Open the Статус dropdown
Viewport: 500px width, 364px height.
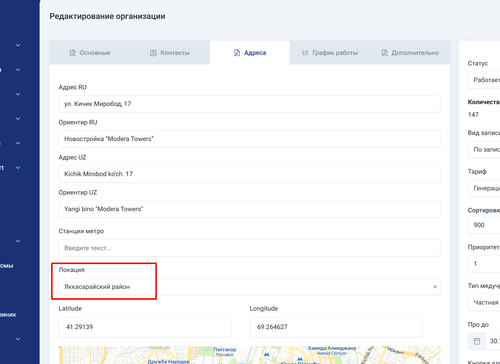(484, 80)
